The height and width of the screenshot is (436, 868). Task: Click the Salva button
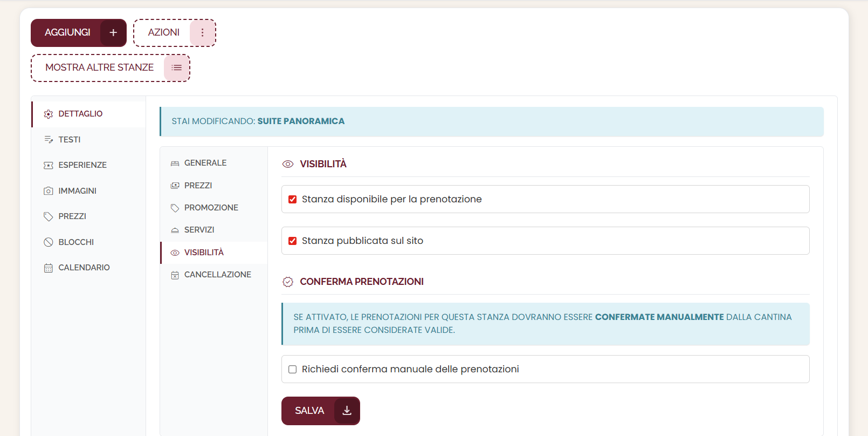[x=321, y=411]
